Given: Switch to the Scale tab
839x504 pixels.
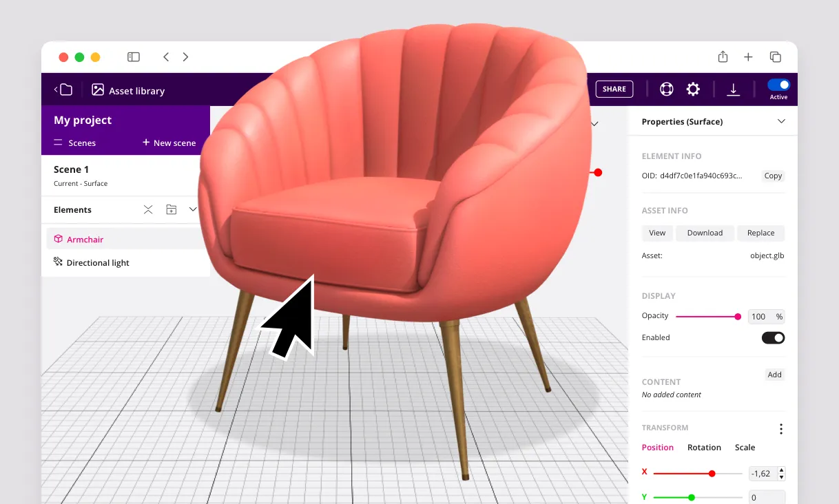Looking at the screenshot, I should click(745, 448).
